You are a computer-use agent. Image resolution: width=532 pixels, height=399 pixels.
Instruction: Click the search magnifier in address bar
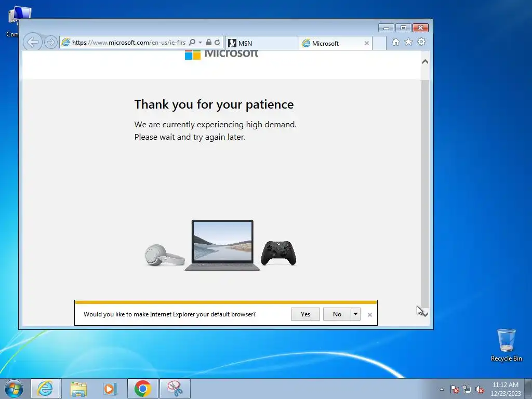pyautogui.click(x=192, y=43)
